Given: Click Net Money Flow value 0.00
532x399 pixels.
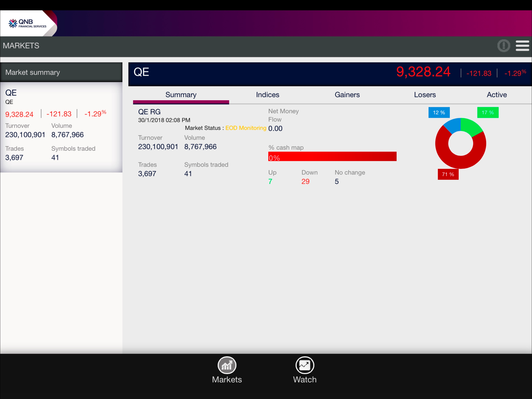Looking at the screenshot, I should 275,129.
